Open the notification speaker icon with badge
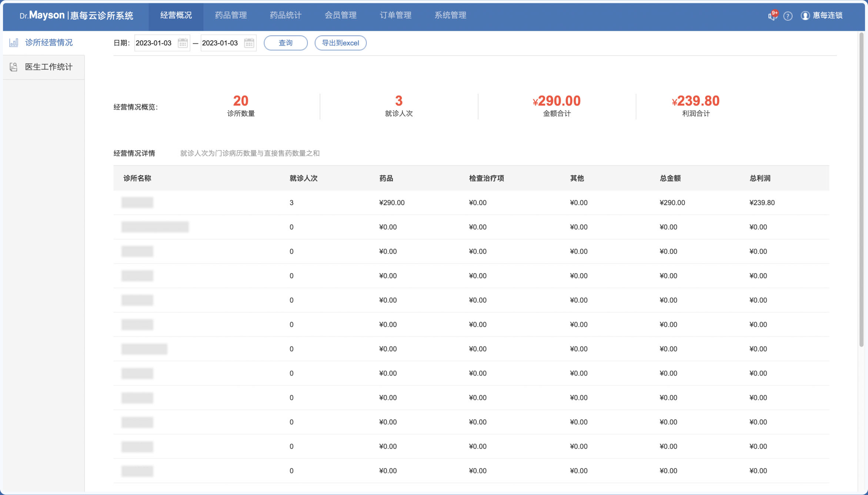 click(772, 16)
